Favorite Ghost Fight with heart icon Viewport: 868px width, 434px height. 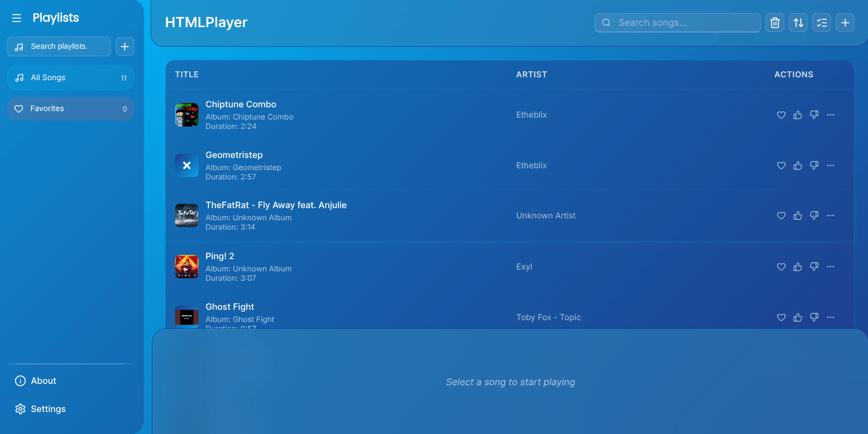781,317
